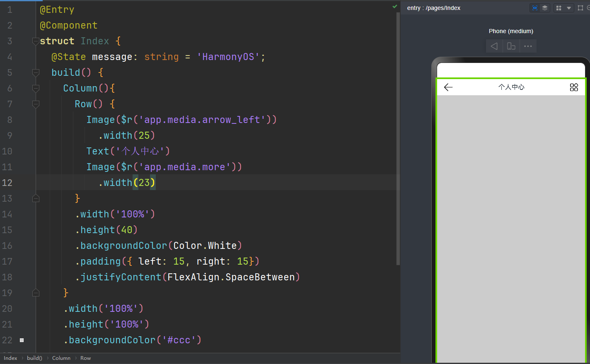Click .width(25) on line 9
This screenshot has width=590, height=364.
[x=127, y=135]
